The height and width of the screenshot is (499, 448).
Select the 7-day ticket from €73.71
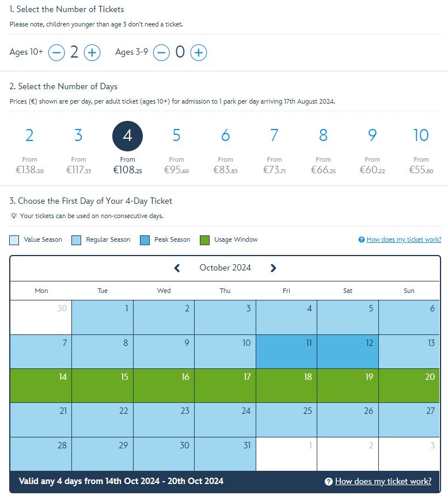(274, 149)
